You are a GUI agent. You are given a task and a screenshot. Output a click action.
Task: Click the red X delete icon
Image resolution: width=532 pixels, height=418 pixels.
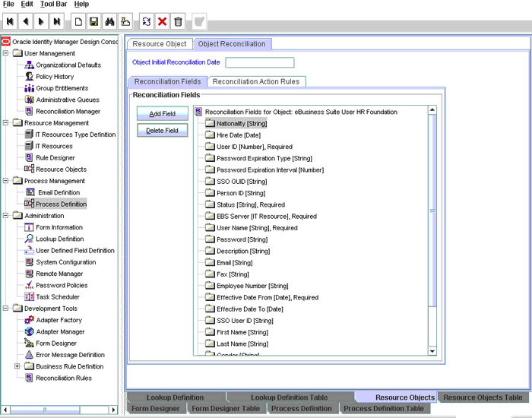click(x=162, y=22)
